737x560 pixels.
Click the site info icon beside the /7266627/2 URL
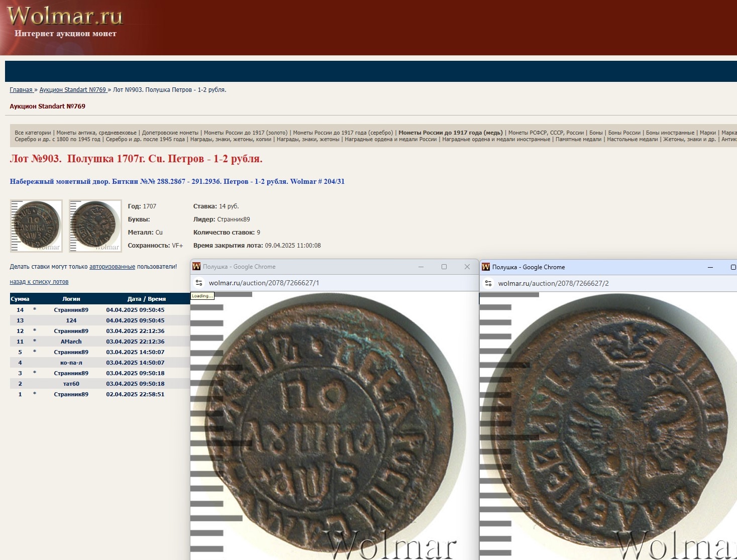488,283
